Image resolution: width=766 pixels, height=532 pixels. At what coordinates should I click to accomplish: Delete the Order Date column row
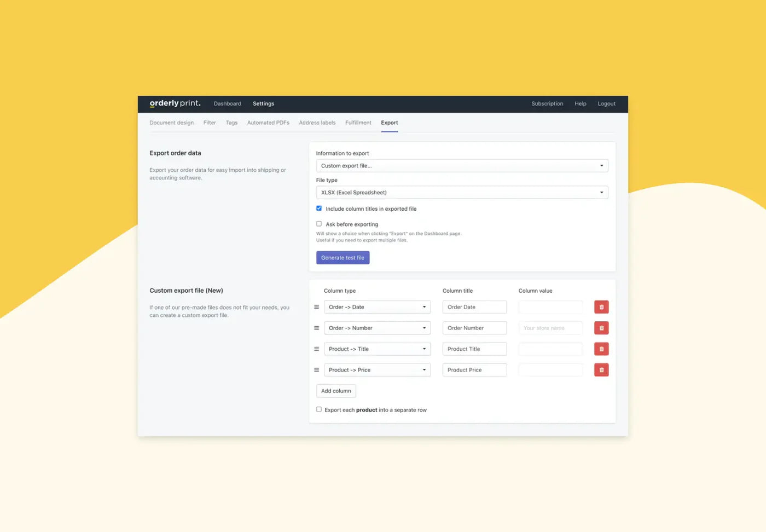coord(601,307)
